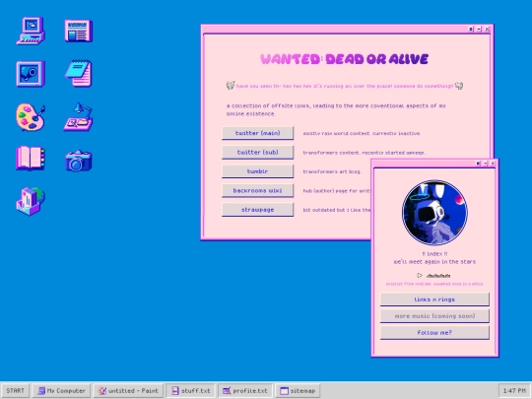Viewport: 532px width, 399px height.
Task: Open the open book desktop icon
Action: [31, 158]
